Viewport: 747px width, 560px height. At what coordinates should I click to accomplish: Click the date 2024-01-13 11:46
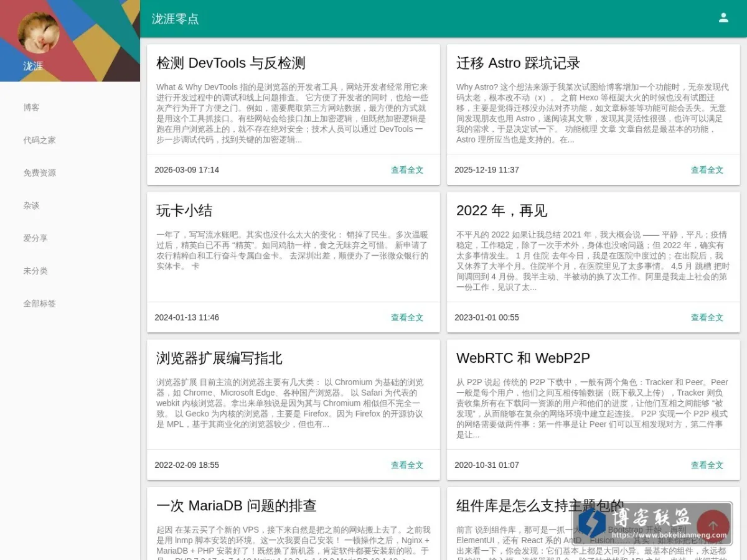187,317
